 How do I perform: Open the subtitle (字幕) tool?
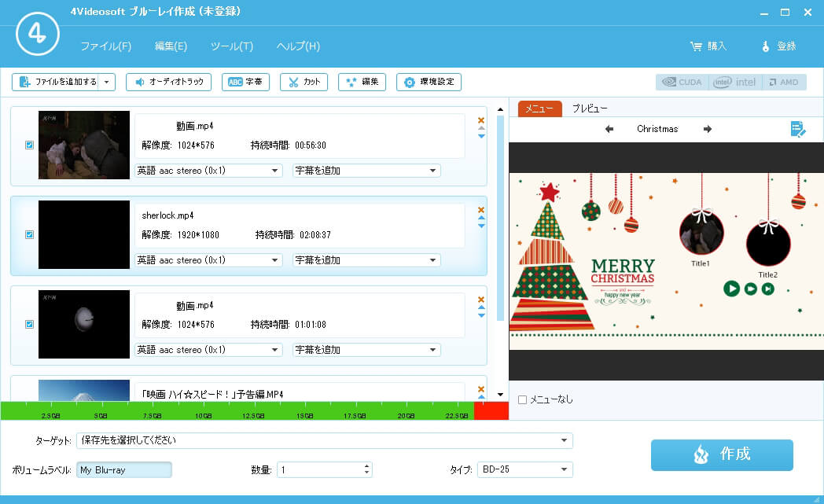246,82
